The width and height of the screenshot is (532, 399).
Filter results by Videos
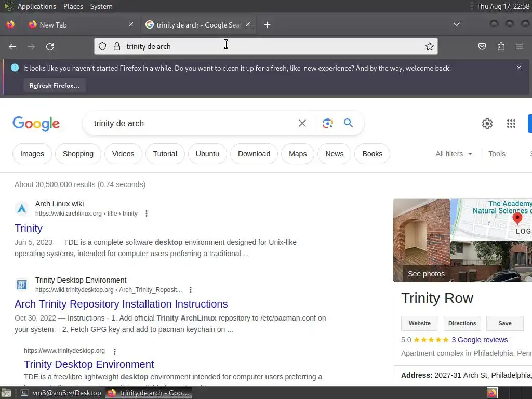point(123,154)
